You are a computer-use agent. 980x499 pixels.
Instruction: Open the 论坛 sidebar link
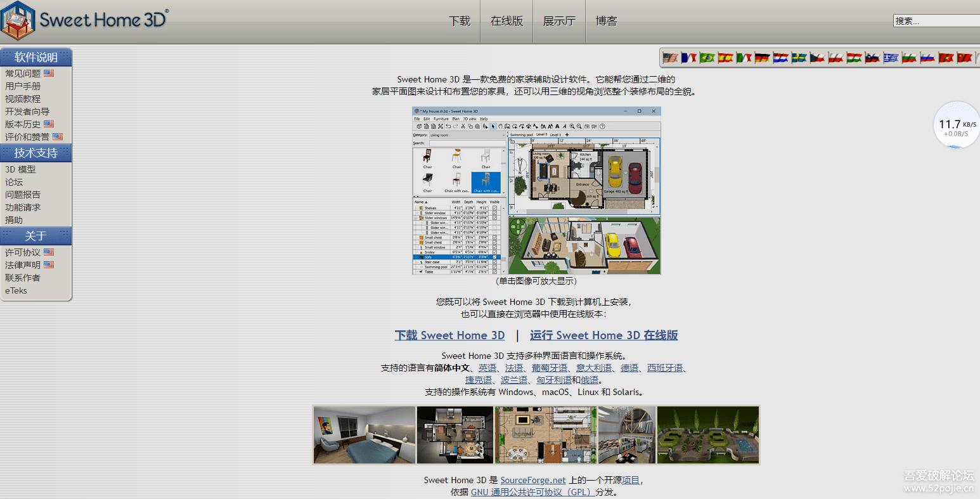pyautogui.click(x=14, y=182)
